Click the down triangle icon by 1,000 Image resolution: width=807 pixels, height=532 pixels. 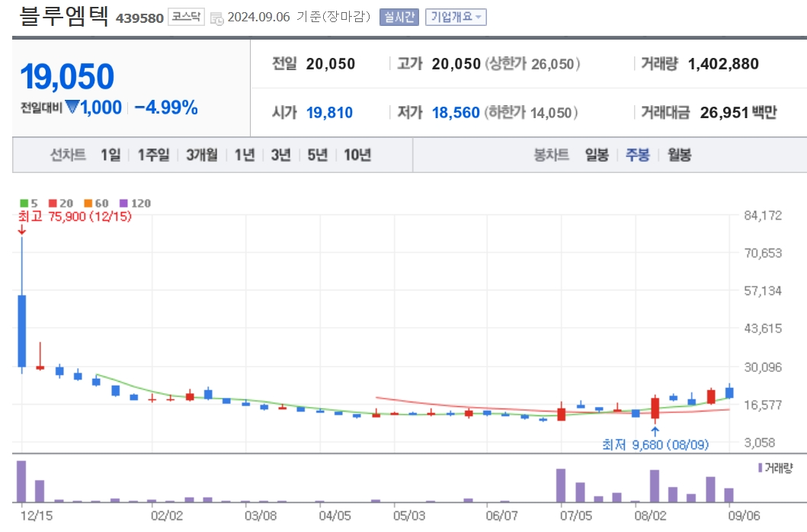pyautogui.click(x=72, y=107)
